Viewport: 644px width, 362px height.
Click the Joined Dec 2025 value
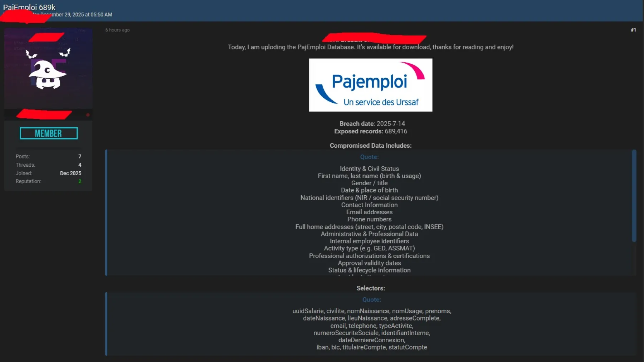click(70, 173)
